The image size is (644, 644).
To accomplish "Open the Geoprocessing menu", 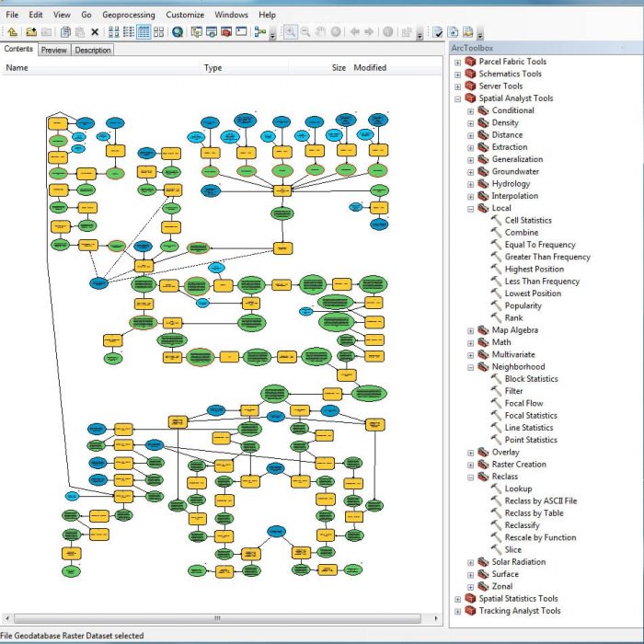I will tap(129, 15).
